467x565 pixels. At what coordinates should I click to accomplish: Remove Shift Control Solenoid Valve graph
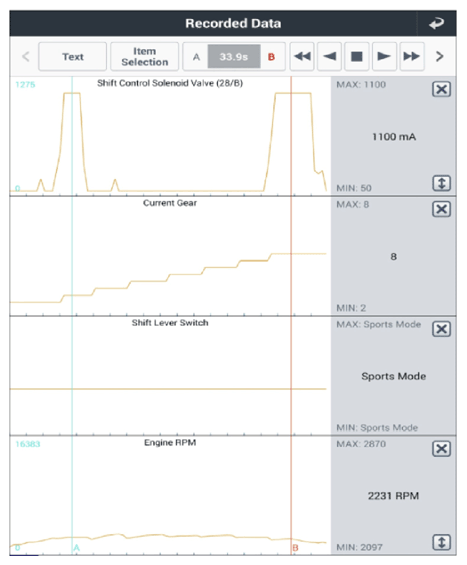441,89
